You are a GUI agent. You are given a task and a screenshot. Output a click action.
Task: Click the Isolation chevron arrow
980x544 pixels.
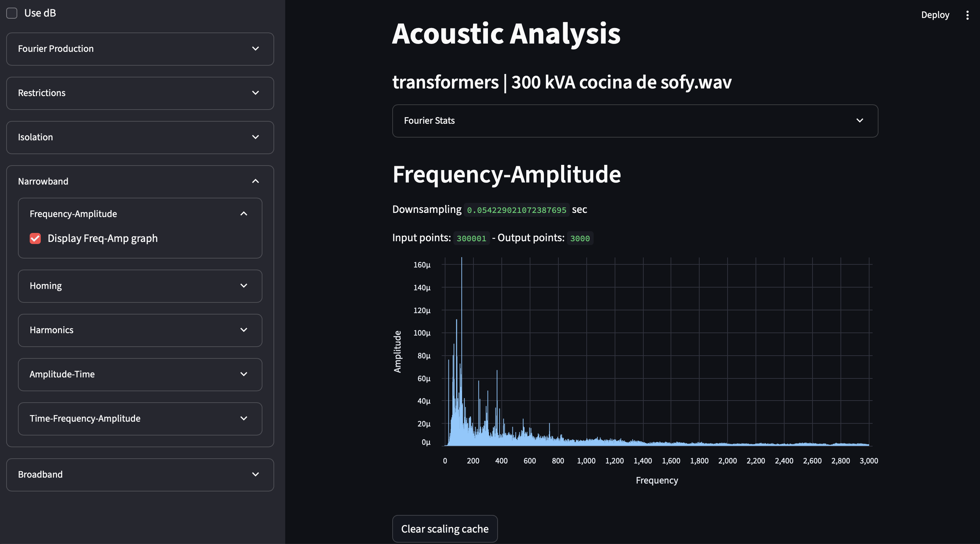(255, 137)
